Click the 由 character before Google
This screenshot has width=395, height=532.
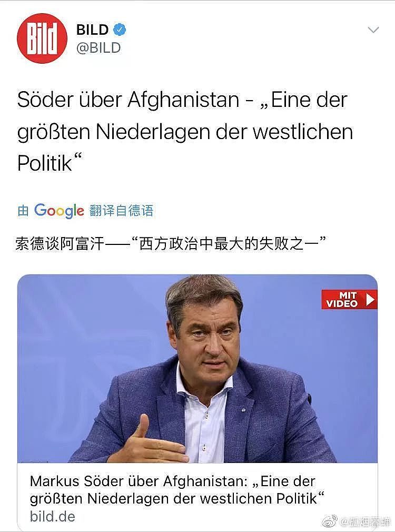23,211
